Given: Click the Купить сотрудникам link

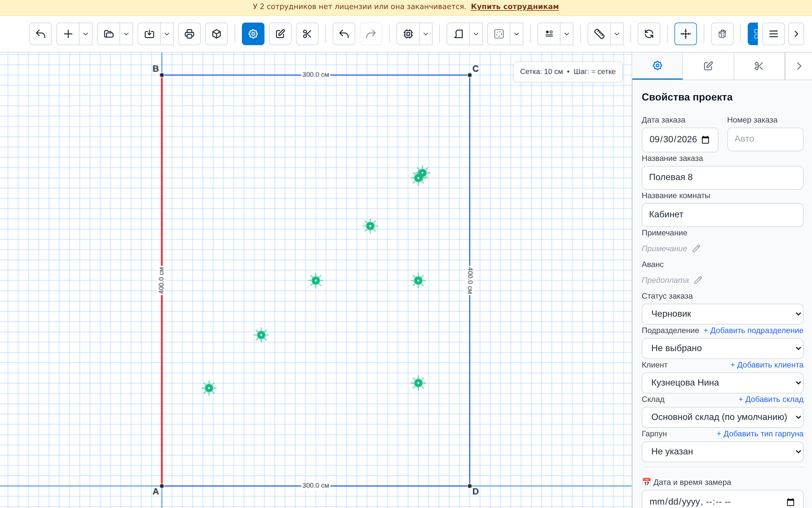Looking at the screenshot, I should pos(515,7).
